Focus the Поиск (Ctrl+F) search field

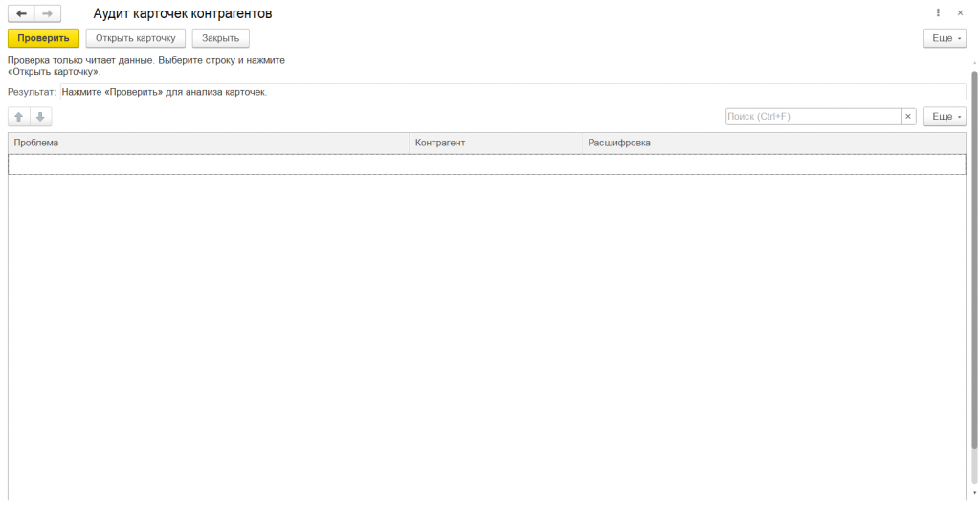[813, 116]
